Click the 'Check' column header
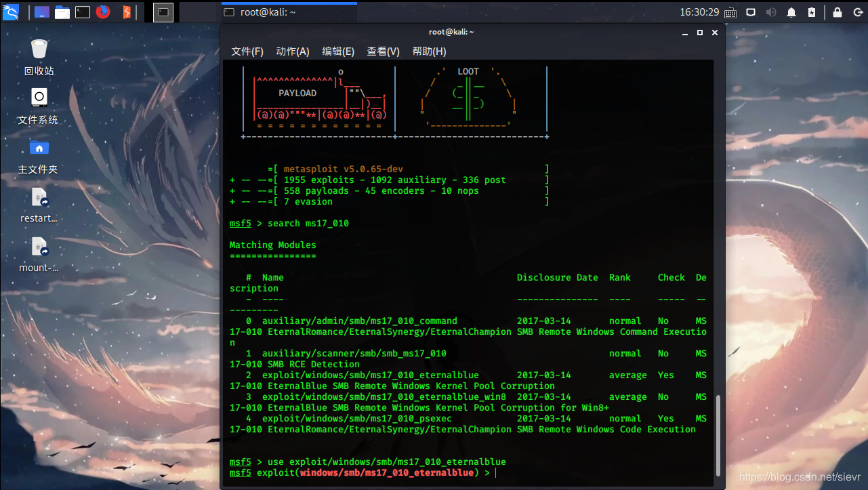 coord(671,278)
